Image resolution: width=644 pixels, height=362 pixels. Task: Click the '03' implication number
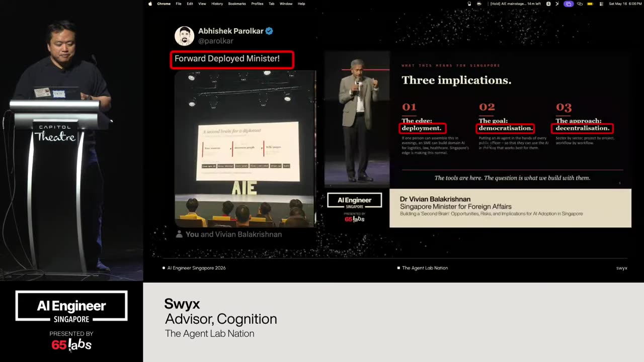point(564,107)
